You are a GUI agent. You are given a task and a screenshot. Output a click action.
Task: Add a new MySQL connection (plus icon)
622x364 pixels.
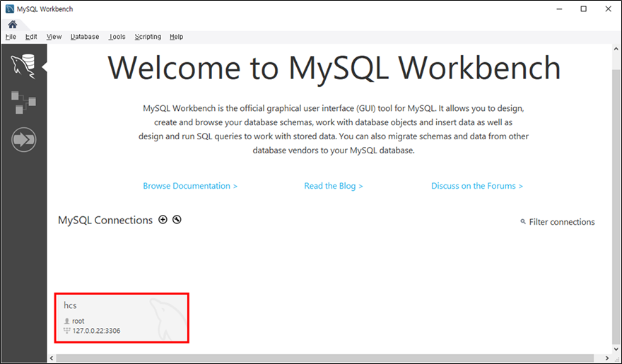tap(163, 220)
